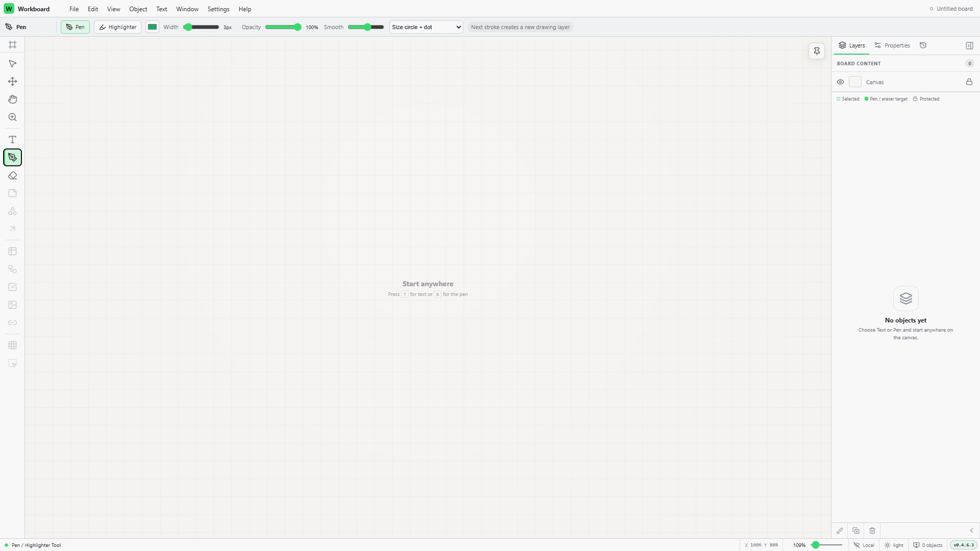Screen dimensions: 980x551
Task: Select the four-arrow move tool
Action: point(13,82)
